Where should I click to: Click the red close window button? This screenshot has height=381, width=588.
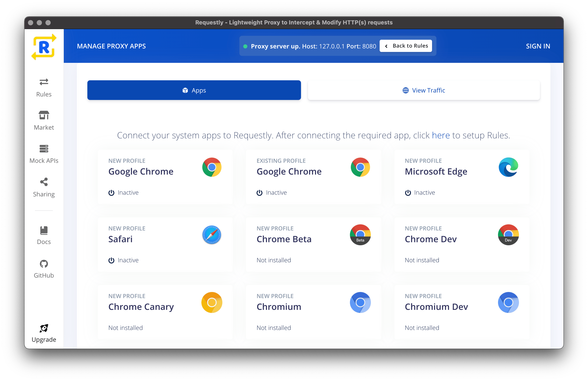[31, 23]
